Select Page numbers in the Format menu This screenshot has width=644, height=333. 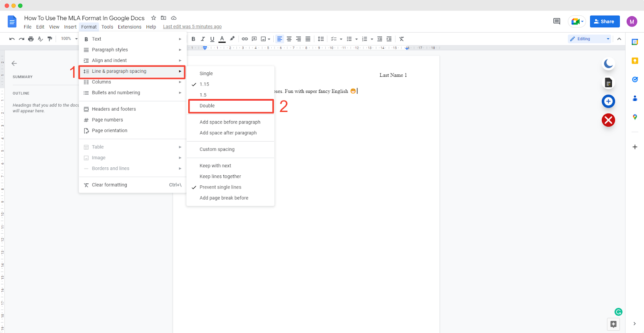tap(132, 120)
